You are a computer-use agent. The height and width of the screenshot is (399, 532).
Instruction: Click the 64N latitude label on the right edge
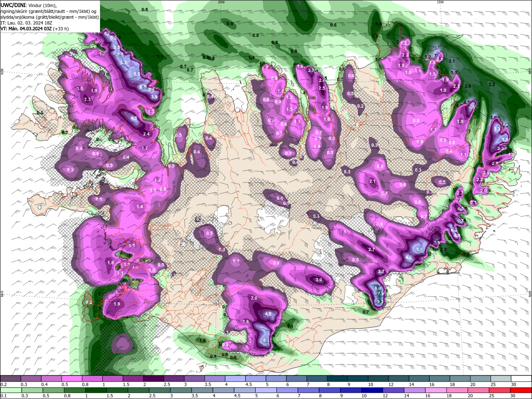530,293
